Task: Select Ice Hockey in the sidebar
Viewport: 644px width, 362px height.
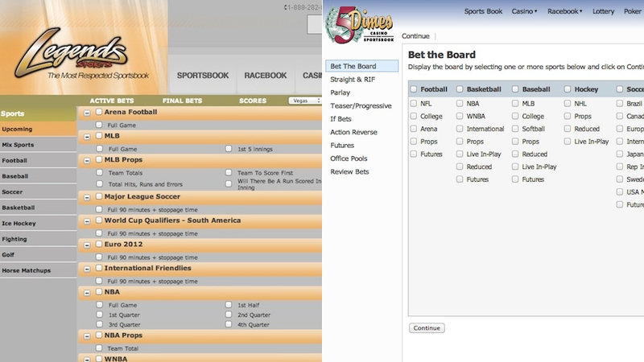Action: 38,224
